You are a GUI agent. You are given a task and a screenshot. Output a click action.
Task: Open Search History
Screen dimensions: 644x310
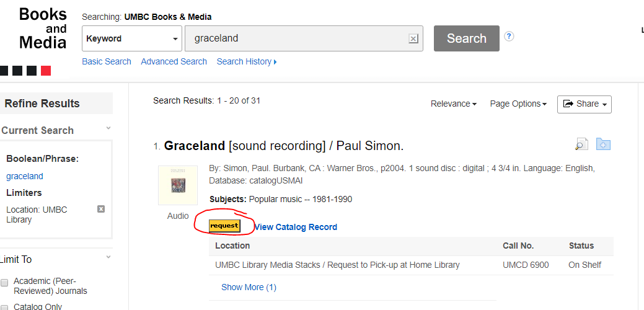(246, 61)
